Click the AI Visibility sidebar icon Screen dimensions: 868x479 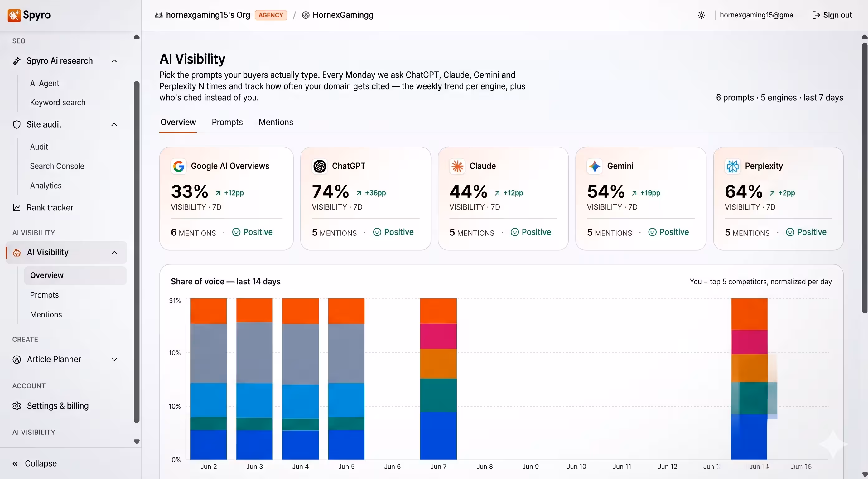click(17, 253)
